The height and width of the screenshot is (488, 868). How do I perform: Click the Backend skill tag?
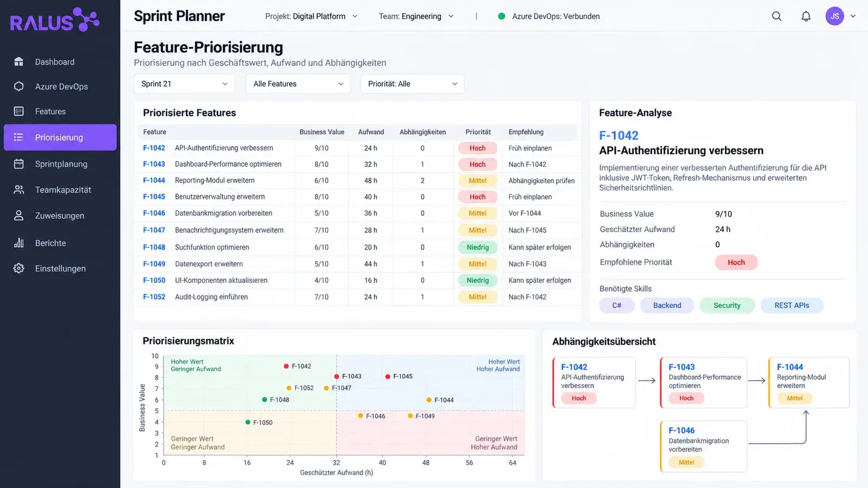pos(667,305)
